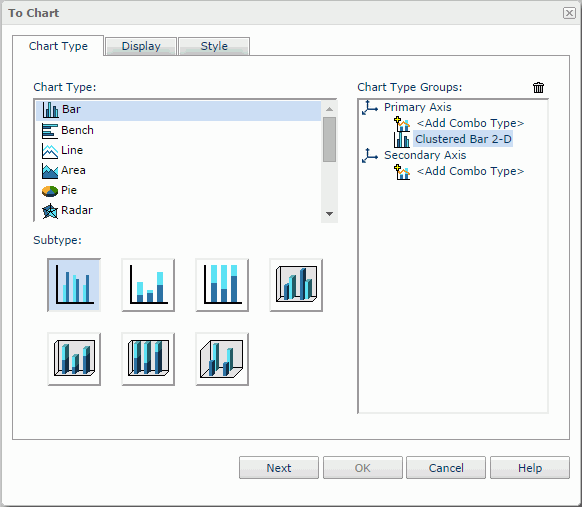Click the Next button
582x507 pixels.
point(279,468)
